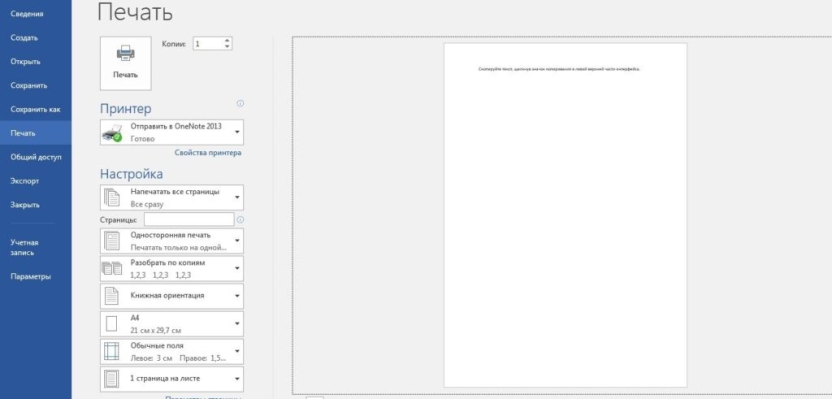Click info icon beside Принтер heading

click(x=240, y=103)
